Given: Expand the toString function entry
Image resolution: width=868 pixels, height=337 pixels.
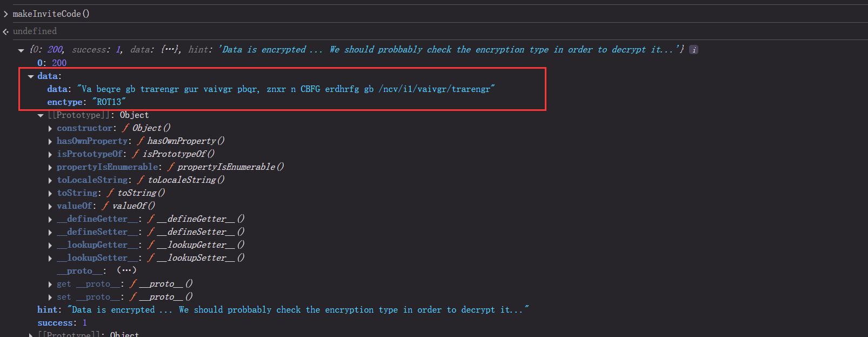Looking at the screenshot, I should pos(50,193).
